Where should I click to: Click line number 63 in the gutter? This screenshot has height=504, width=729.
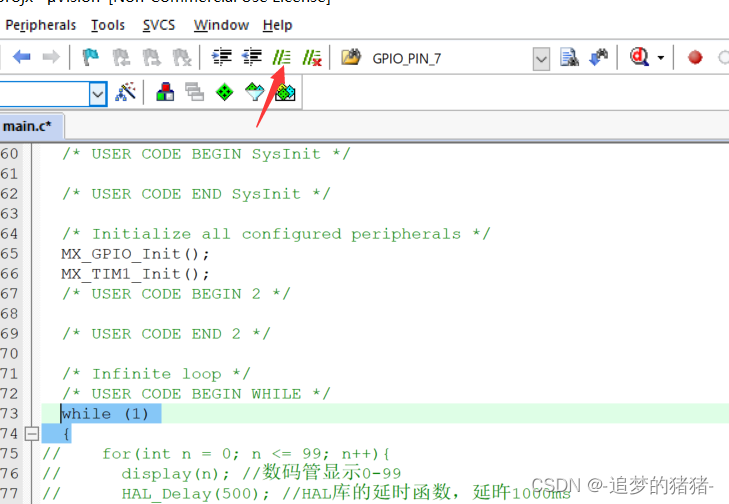tap(9, 214)
